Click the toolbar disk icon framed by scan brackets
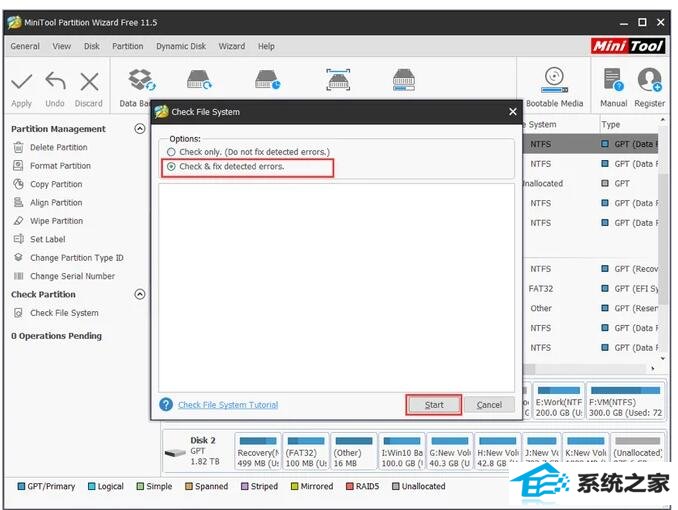 338,80
